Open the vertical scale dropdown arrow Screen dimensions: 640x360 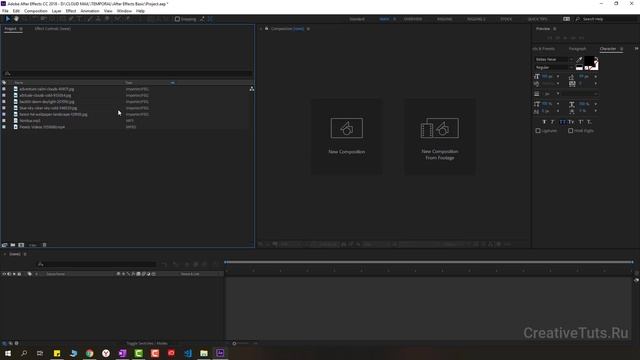(558, 104)
